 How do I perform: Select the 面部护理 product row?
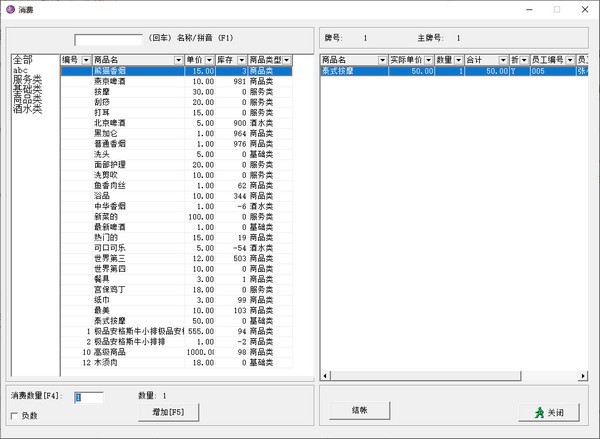point(177,165)
